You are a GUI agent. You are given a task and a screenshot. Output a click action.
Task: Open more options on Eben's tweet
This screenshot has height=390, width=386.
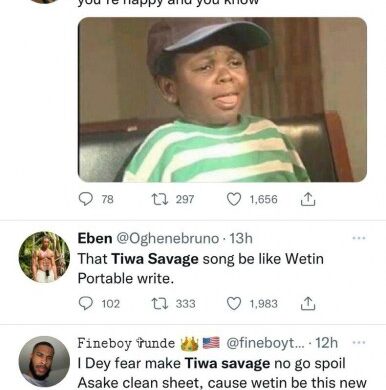pyautogui.click(x=359, y=238)
